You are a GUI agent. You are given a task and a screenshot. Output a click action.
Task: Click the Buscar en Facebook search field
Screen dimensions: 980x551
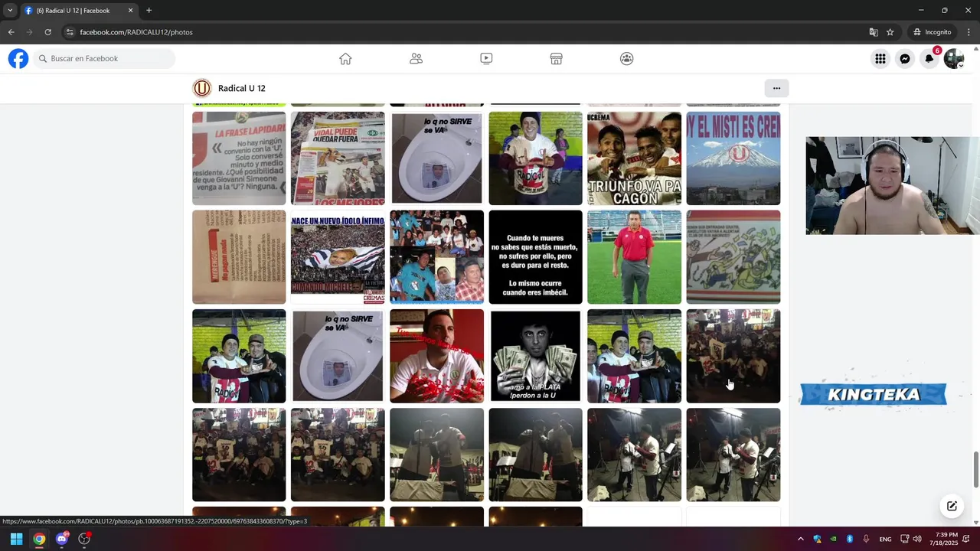[x=104, y=59]
